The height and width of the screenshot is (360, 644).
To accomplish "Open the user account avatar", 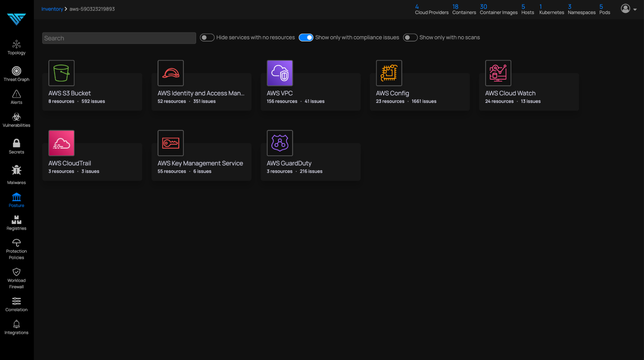I will click(625, 9).
